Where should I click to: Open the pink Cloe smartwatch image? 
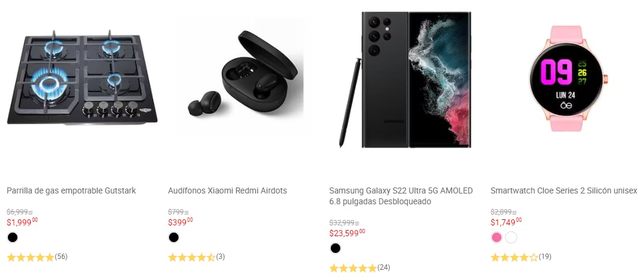click(x=564, y=79)
